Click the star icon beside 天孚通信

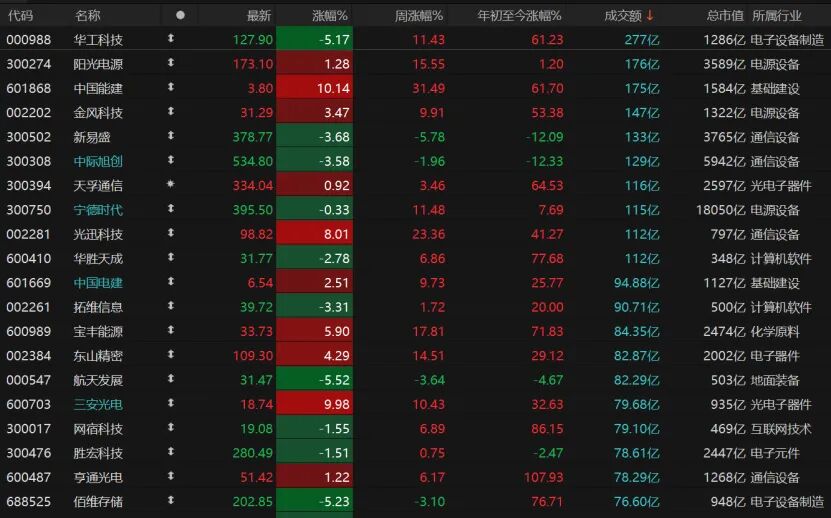click(171, 185)
